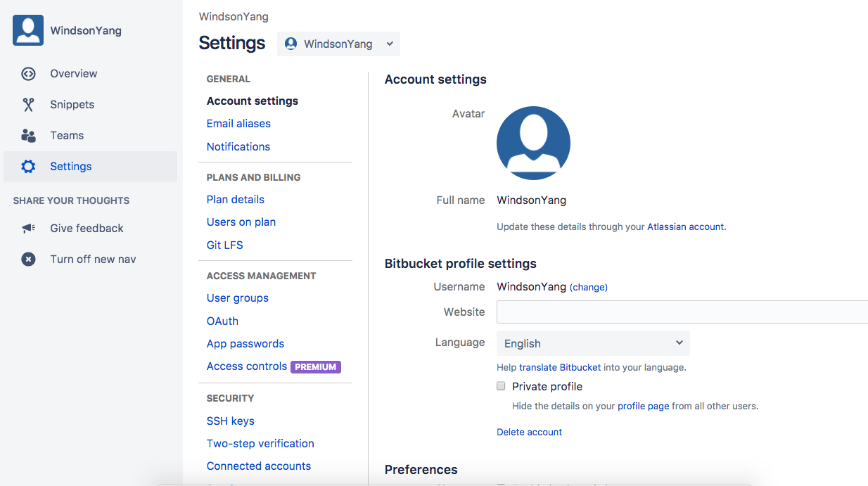Open Plan details page
Viewport: 868px width, 486px height.
tap(236, 200)
